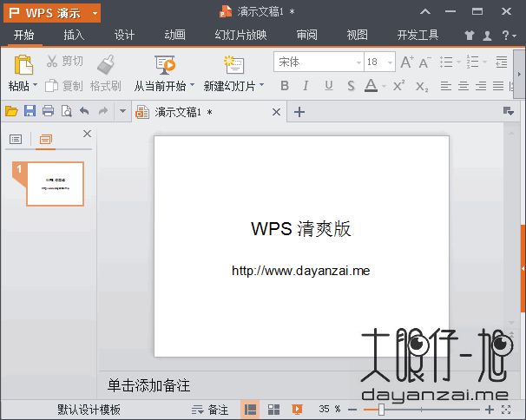526x420 pixels.
Task: Toggle align text left
Action: (446, 86)
